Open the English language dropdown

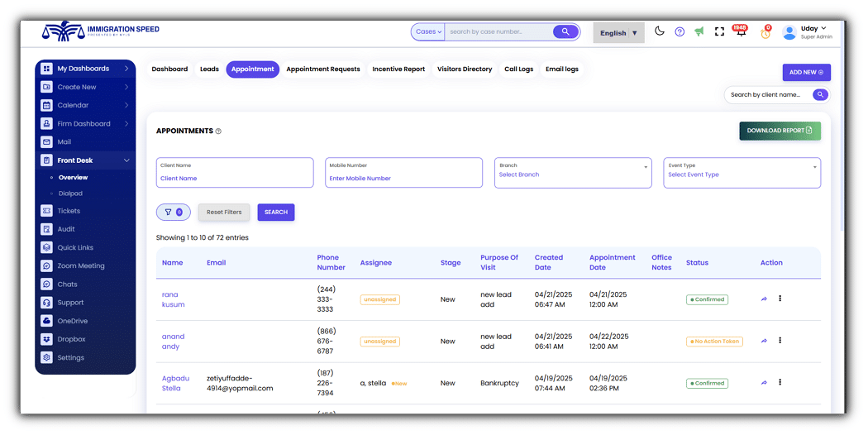618,33
